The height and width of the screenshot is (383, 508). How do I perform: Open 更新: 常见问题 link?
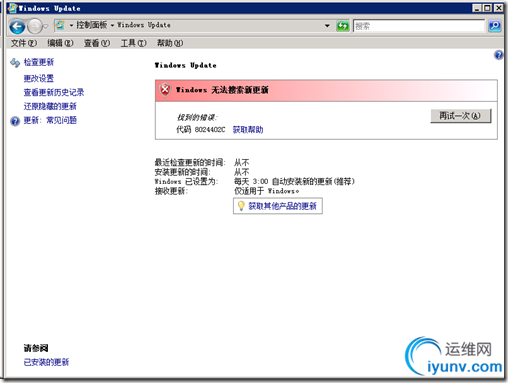(x=50, y=120)
